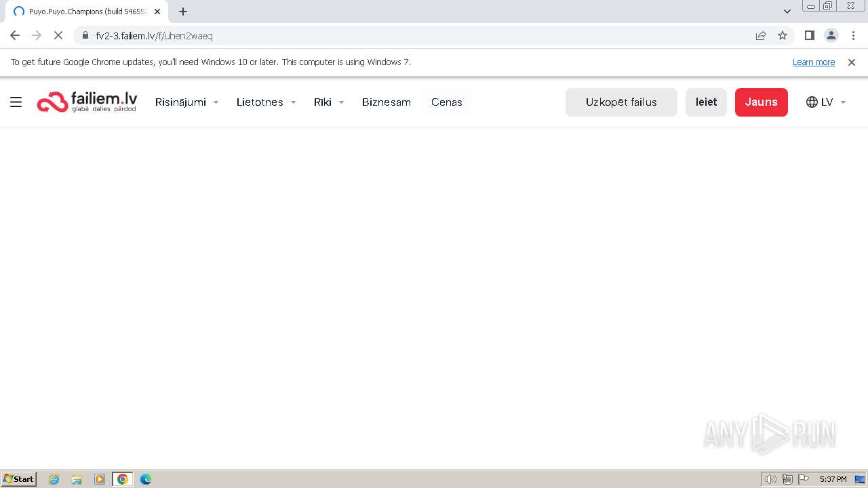Viewport: 868px width, 488px height.
Task: Dismiss the Chrome update notification bar
Action: (x=852, y=62)
